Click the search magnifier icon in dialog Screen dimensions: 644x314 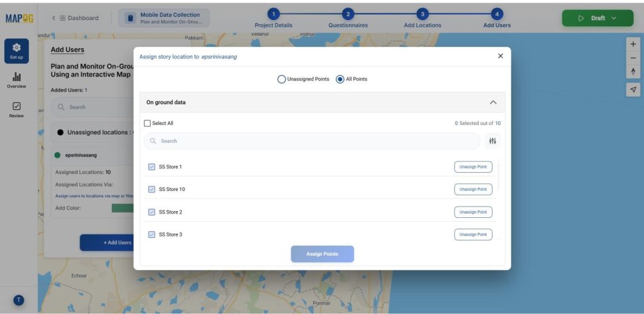[x=153, y=141]
